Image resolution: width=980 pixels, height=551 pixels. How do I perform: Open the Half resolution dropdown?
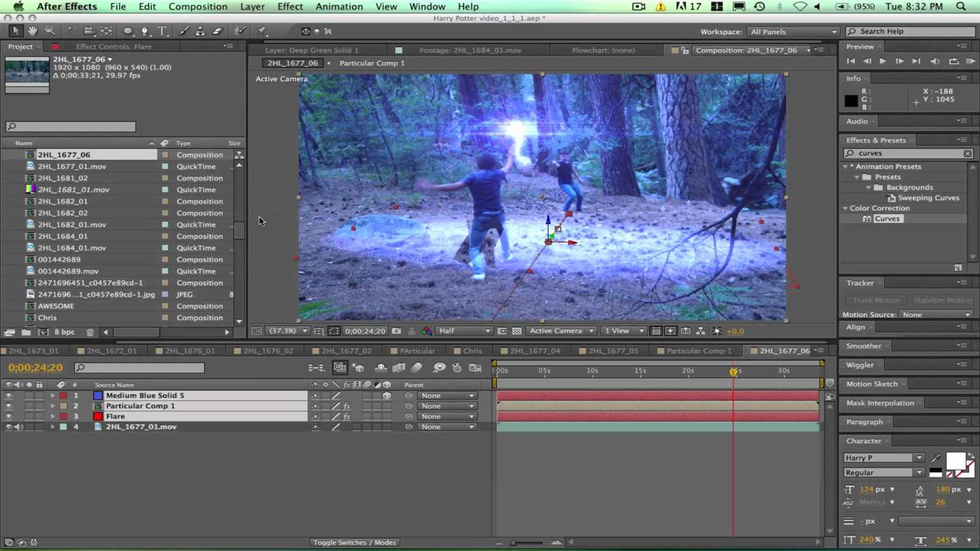pos(464,331)
